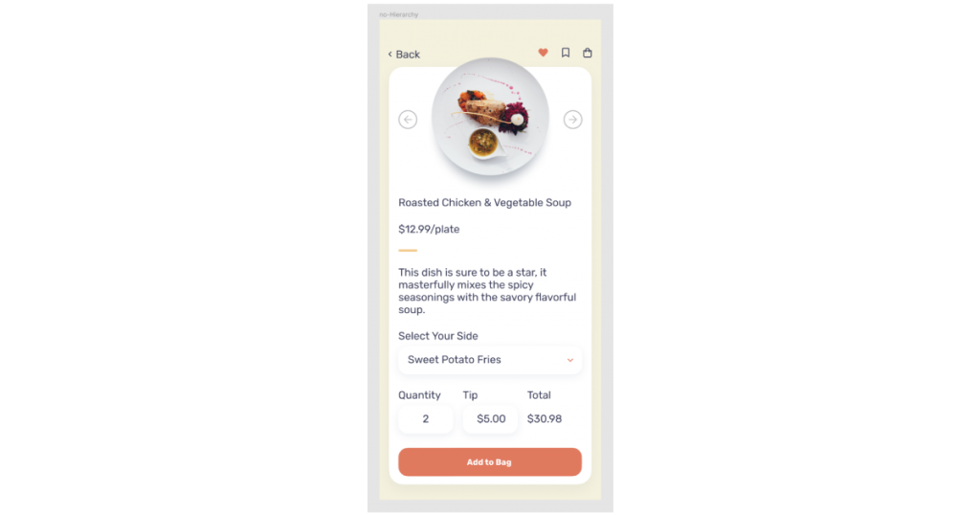The image size is (980, 515).
Task: Expand side options via red chevron arrow
Action: [570, 360]
